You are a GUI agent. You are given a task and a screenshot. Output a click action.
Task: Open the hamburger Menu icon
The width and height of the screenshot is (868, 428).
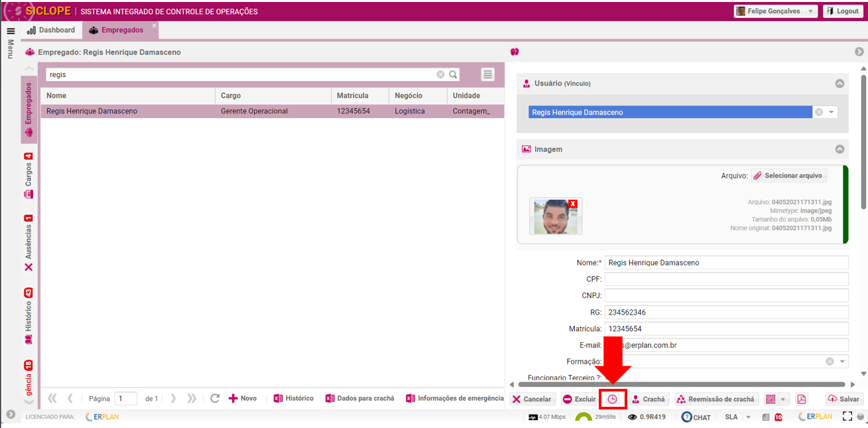[x=11, y=31]
